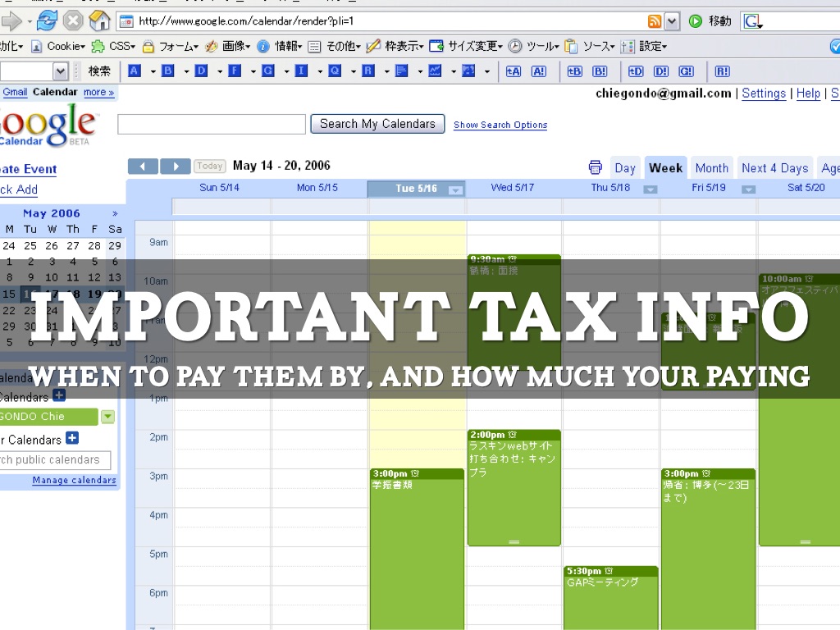Expand the Tue 5/16 column header dropdown
This screenshot has width=840, height=630.
[x=455, y=189]
